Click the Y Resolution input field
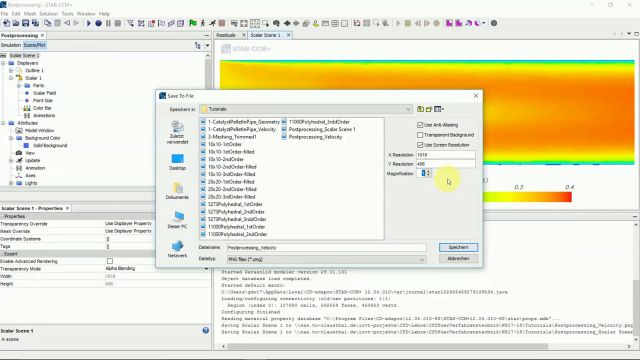 pos(446,164)
